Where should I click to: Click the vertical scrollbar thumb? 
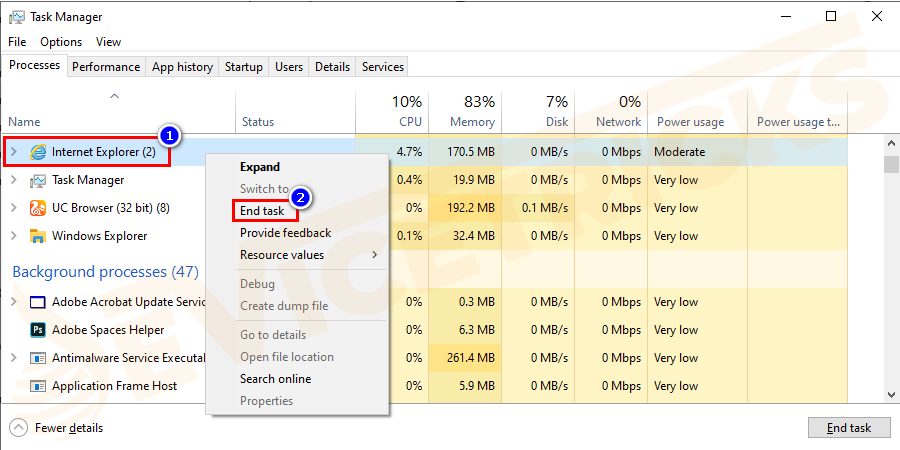(x=891, y=164)
